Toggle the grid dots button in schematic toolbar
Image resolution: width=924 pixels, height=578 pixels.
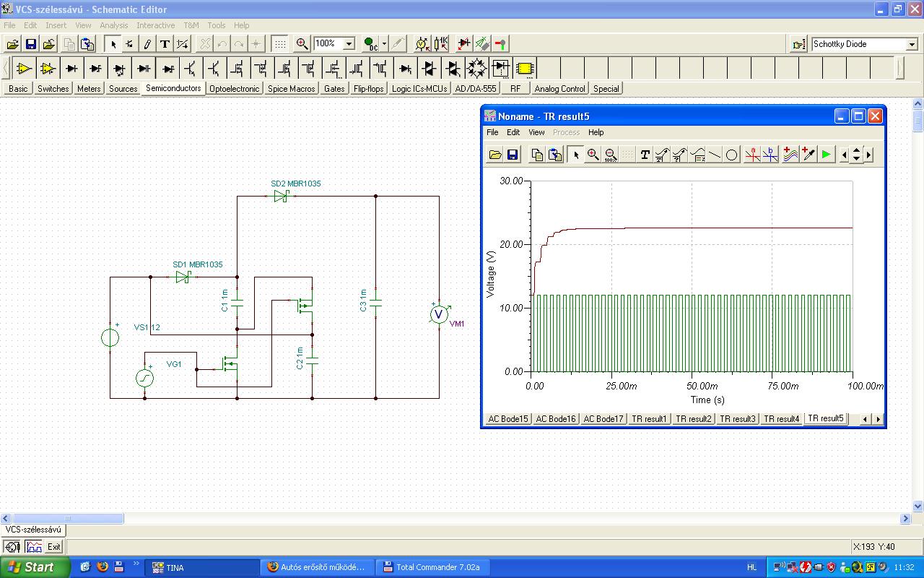(279, 44)
